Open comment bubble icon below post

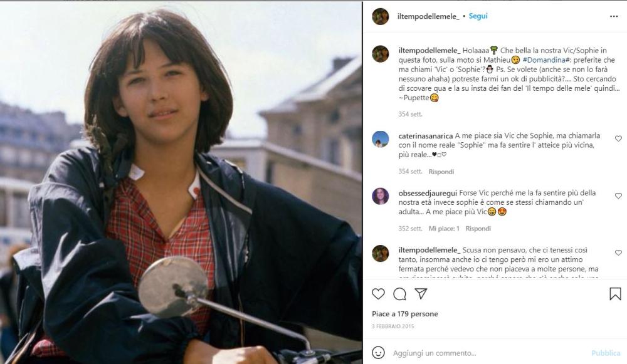399,294
